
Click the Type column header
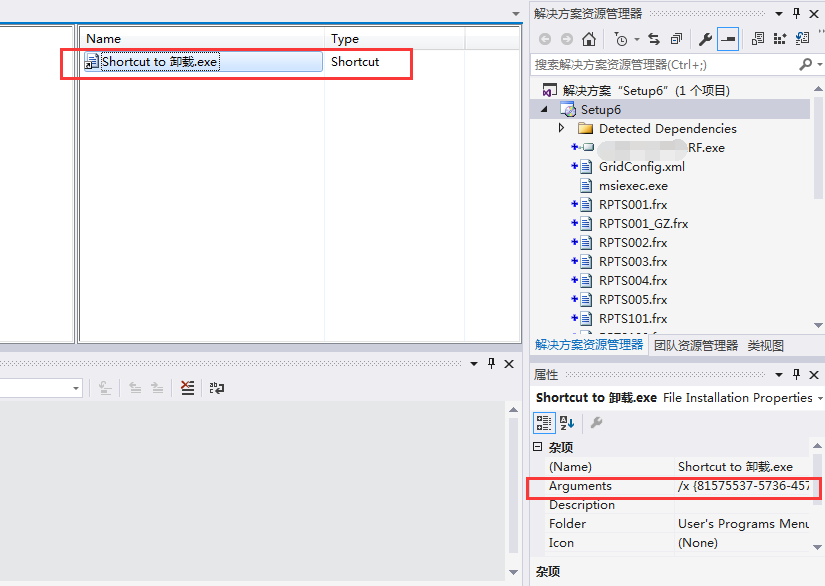click(x=395, y=39)
